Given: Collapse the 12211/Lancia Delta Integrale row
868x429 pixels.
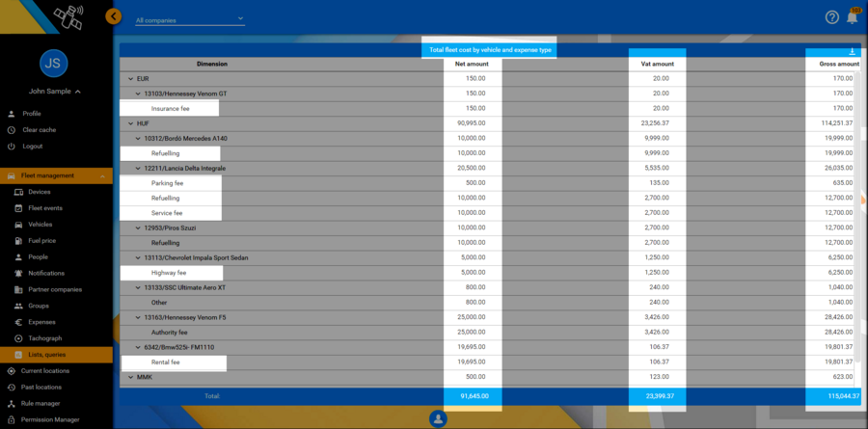Looking at the screenshot, I should click(137, 169).
